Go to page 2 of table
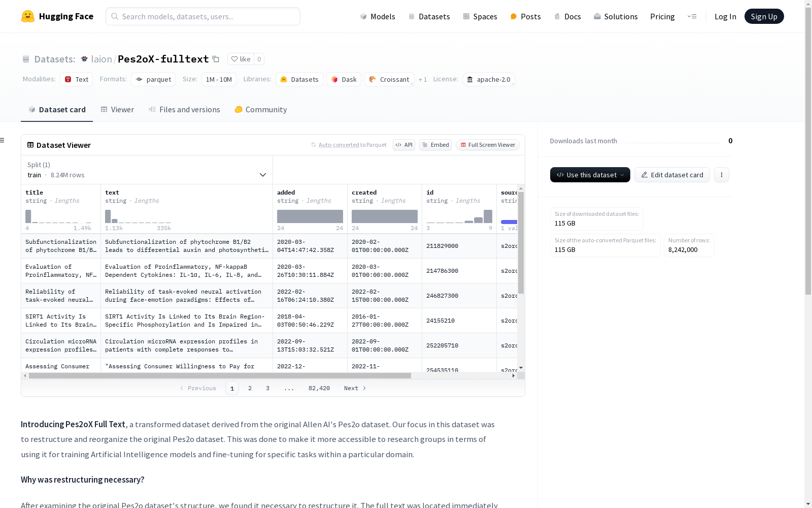 pos(250,388)
